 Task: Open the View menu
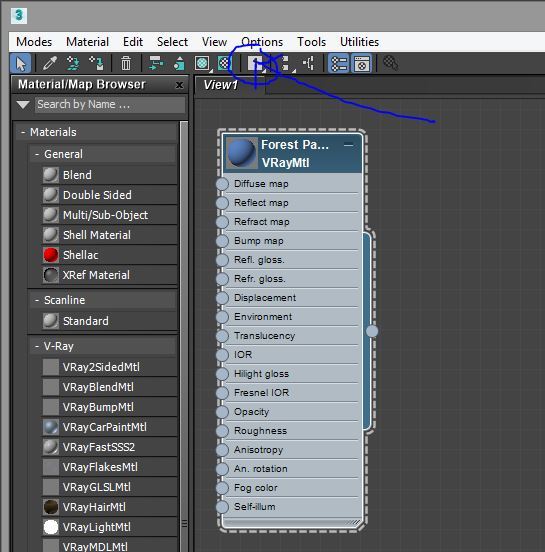(x=214, y=42)
